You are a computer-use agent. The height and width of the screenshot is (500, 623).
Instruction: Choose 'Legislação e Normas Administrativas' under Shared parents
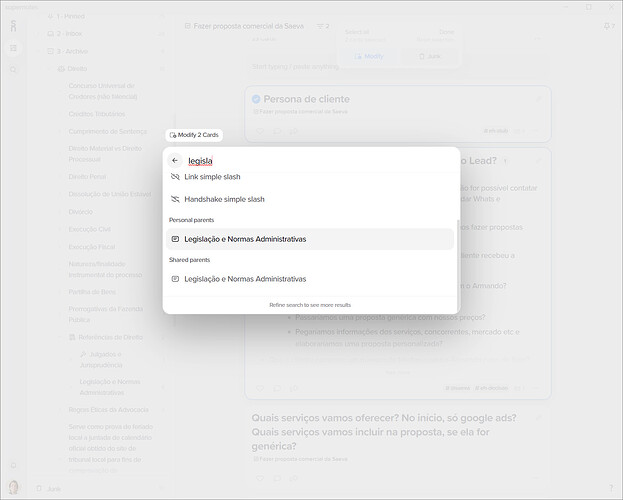310,279
